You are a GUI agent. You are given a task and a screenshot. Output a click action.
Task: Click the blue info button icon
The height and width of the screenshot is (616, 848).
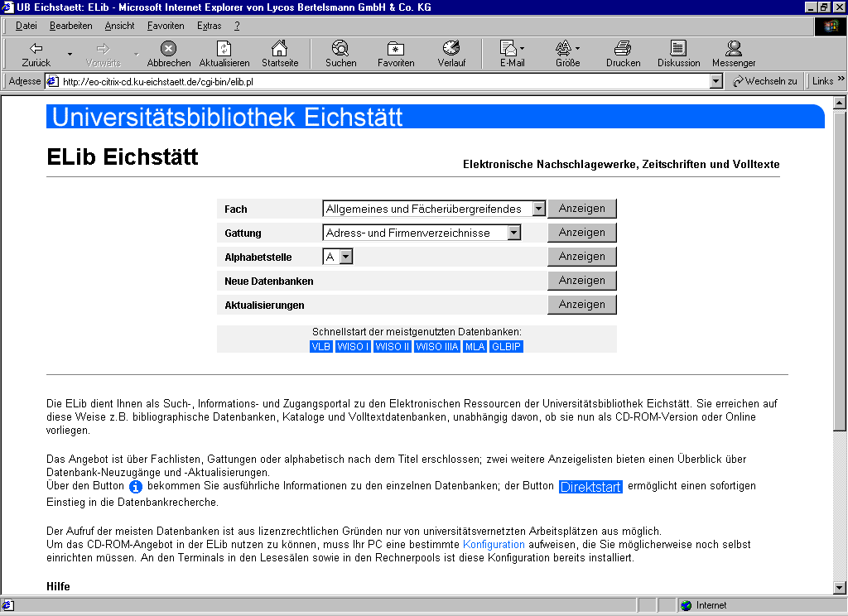pyautogui.click(x=135, y=487)
